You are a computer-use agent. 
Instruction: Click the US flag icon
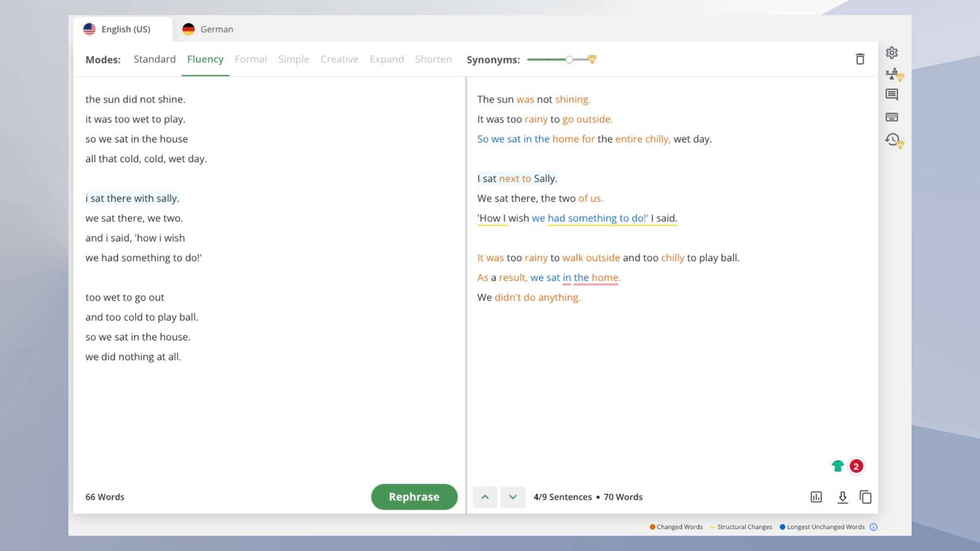[x=89, y=29]
